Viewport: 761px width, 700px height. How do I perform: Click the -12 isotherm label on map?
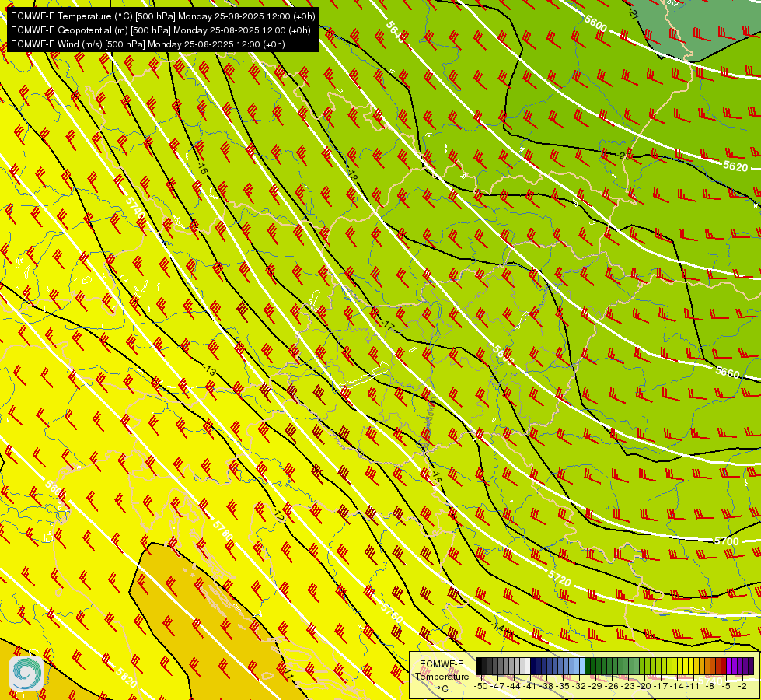coord(278,515)
